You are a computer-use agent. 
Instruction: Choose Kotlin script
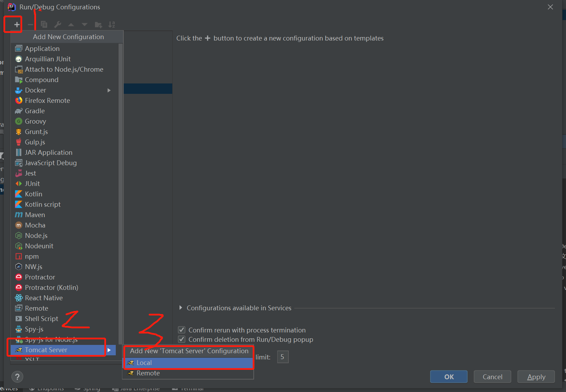(64, 204)
